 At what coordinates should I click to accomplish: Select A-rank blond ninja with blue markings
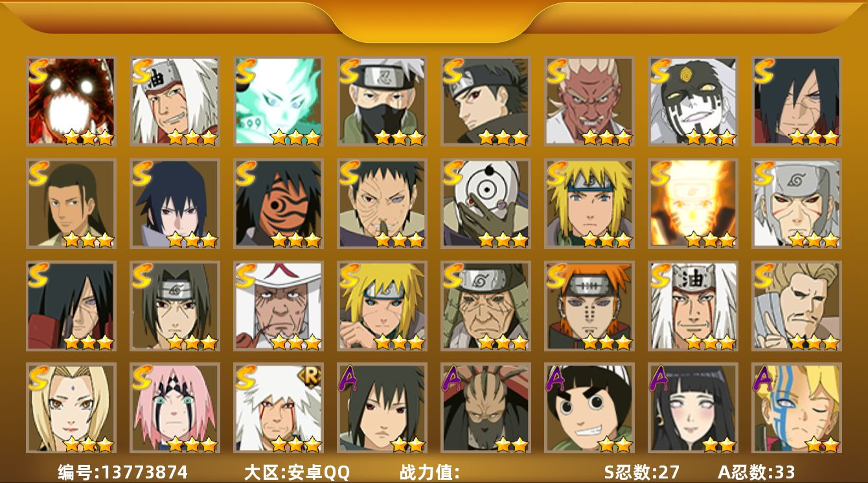(796, 408)
